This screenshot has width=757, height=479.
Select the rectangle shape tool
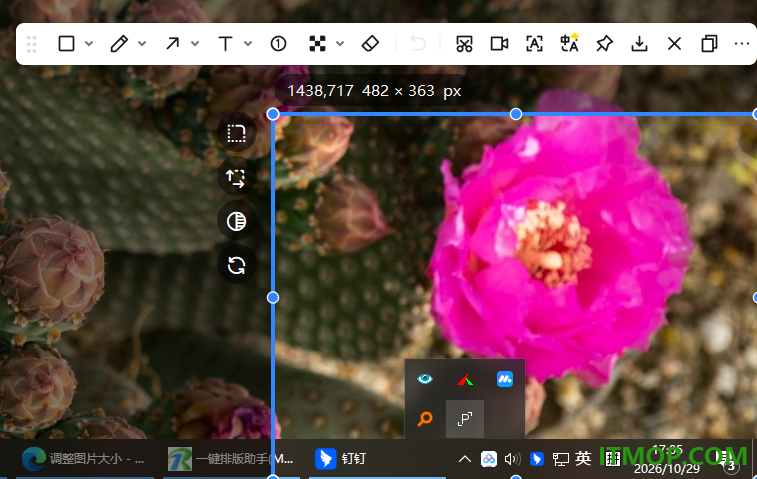tap(66, 44)
